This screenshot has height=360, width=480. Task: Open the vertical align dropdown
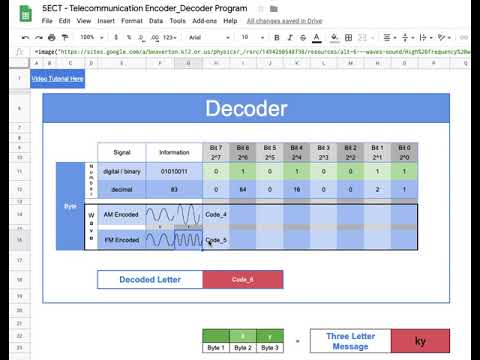[408, 37]
